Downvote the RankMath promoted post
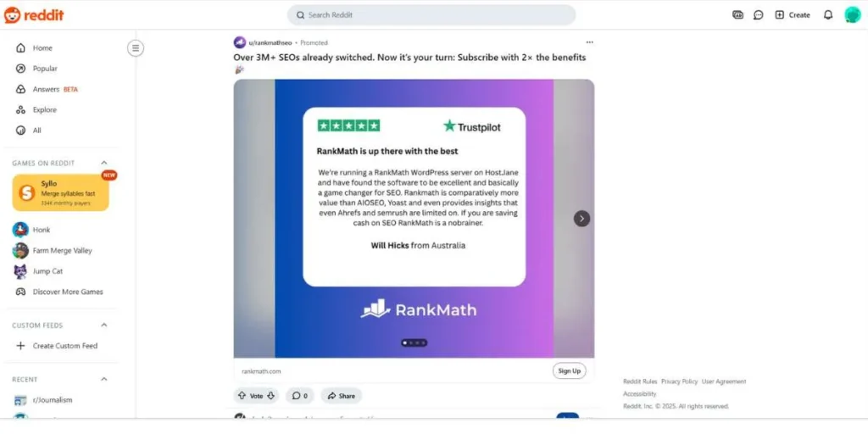This screenshot has height=434, width=868. point(270,396)
